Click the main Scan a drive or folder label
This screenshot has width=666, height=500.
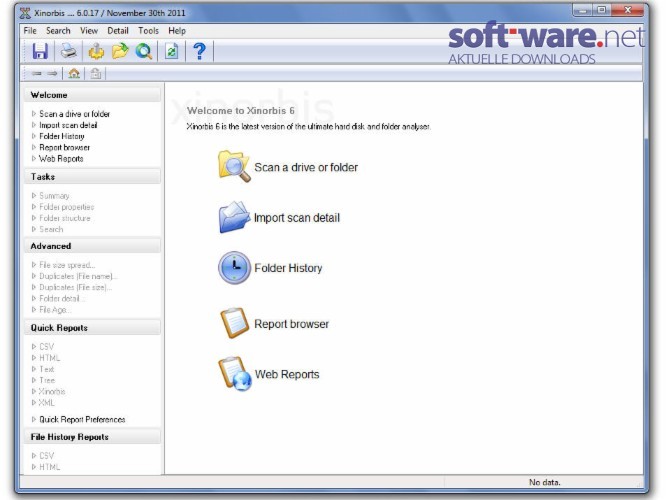pyautogui.click(x=306, y=167)
